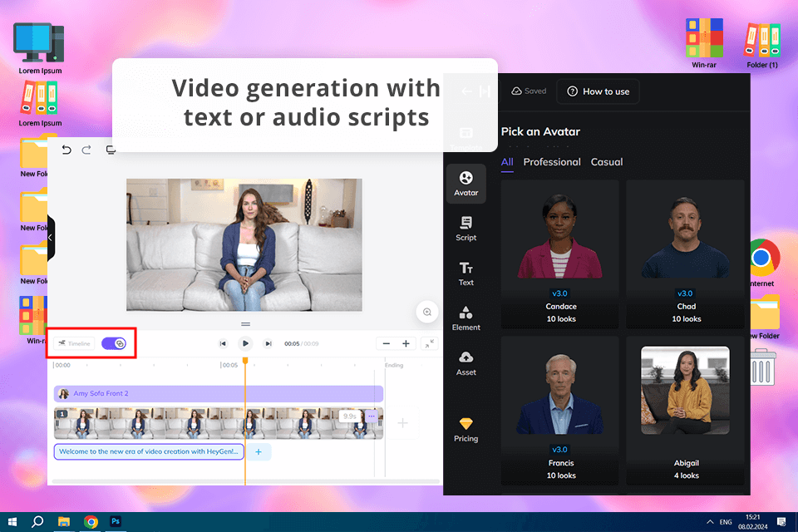Click the How to use button
This screenshot has height=532, width=798.
[x=598, y=91]
